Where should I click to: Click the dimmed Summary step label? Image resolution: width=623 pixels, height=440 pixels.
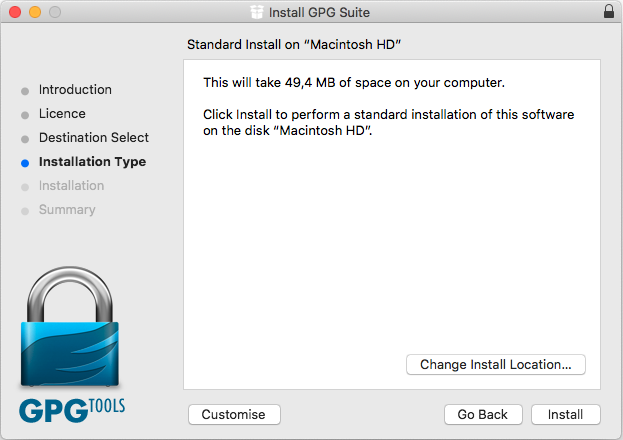pos(67,210)
